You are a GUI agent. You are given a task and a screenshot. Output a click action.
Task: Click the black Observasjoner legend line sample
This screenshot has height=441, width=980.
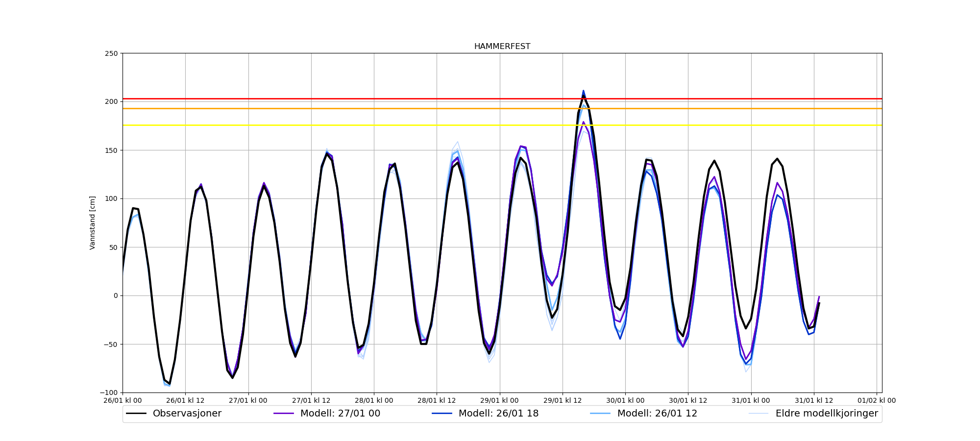pyautogui.click(x=136, y=414)
